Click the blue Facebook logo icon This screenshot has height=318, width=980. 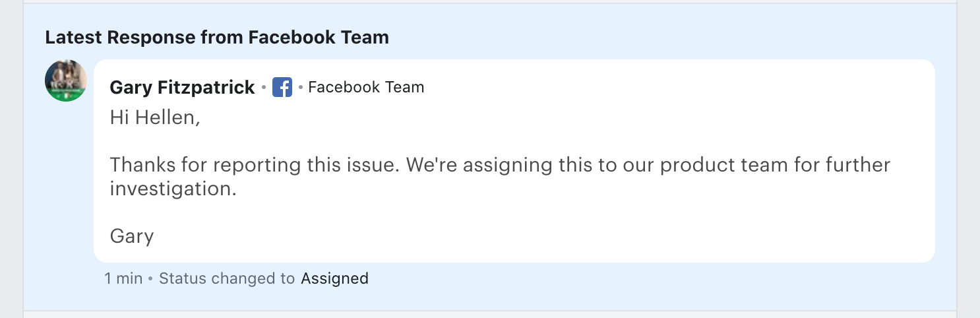282,87
